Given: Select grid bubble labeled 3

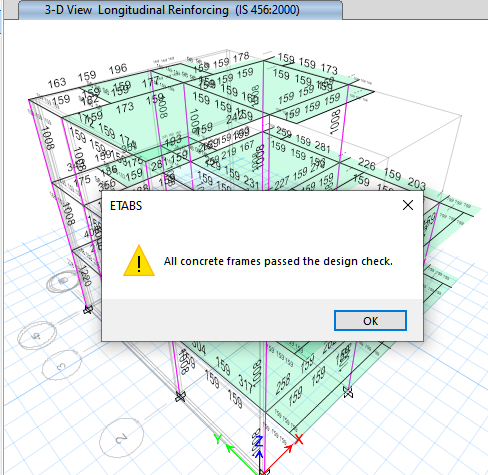Looking at the screenshot, I should (62, 365).
